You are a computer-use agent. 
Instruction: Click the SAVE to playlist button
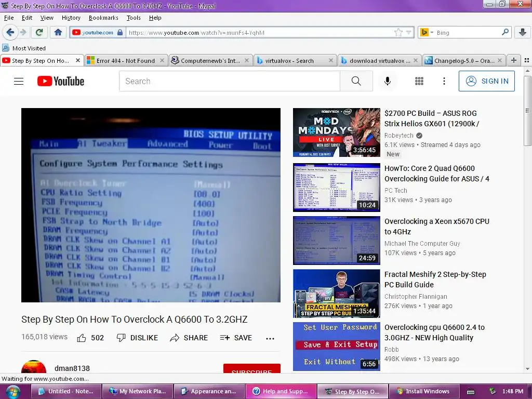pyautogui.click(x=236, y=338)
